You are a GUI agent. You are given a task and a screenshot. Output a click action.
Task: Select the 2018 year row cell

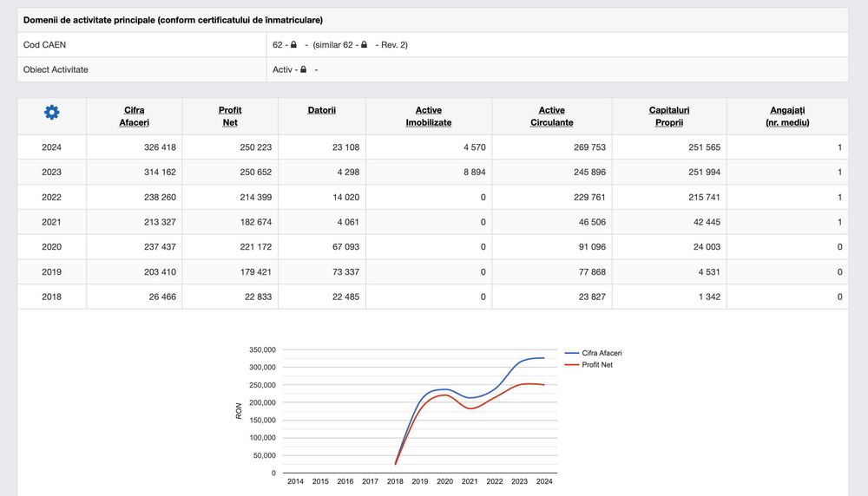51,297
